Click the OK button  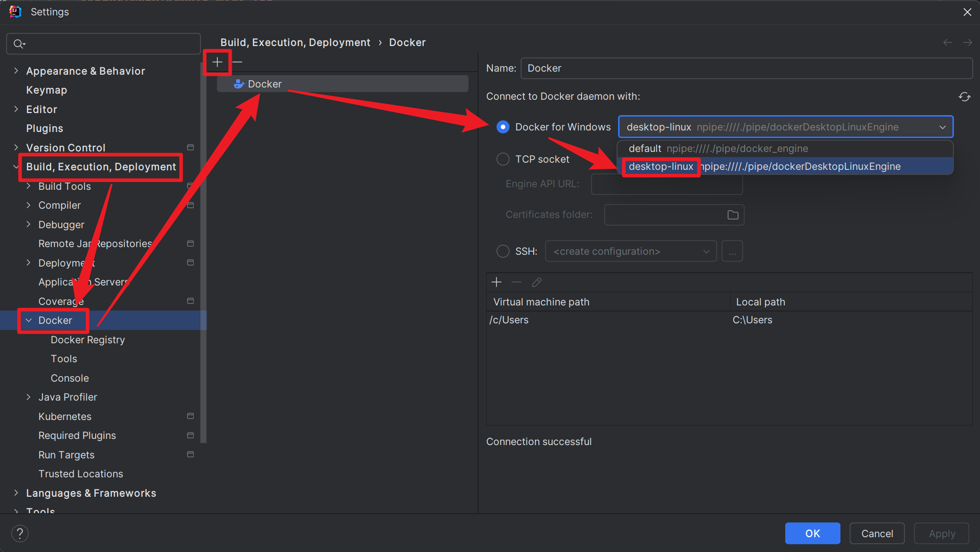tap(812, 534)
